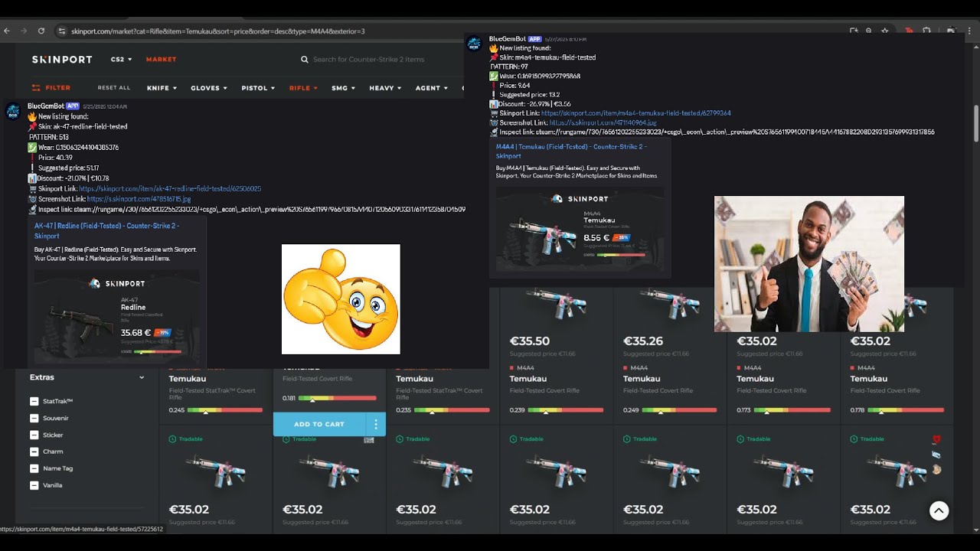Screen dimensions: 980x551
Task: Click the FILTER sliders icon
Action: point(36,88)
